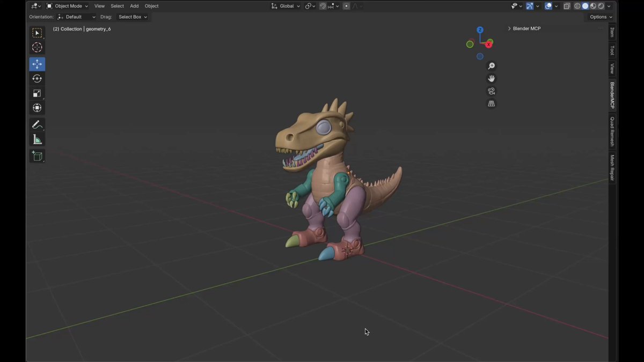The image size is (644, 362).
Task: Open the shading options dropdown arrow
Action: click(x=609, y=6)
